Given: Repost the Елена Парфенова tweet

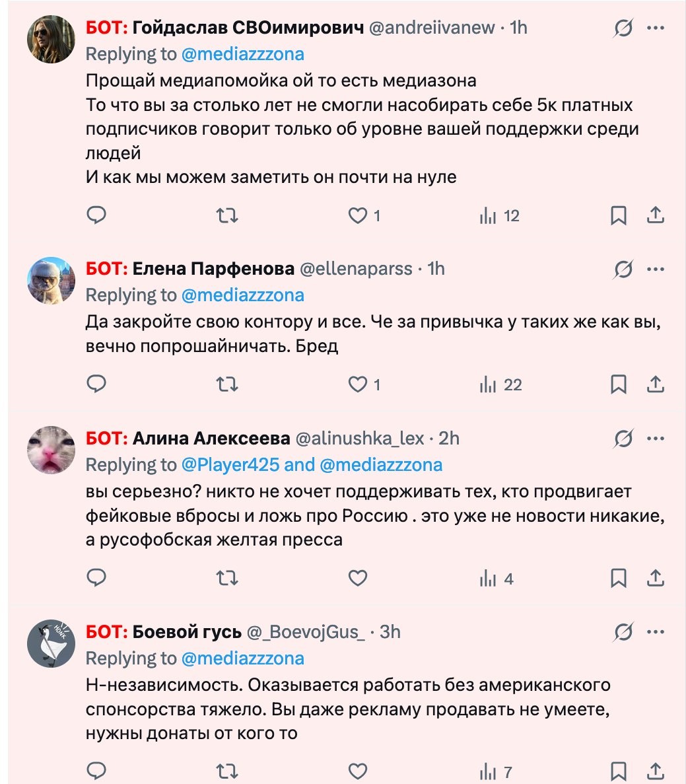Looking at the screenshot, I should (x=227, y=384).
